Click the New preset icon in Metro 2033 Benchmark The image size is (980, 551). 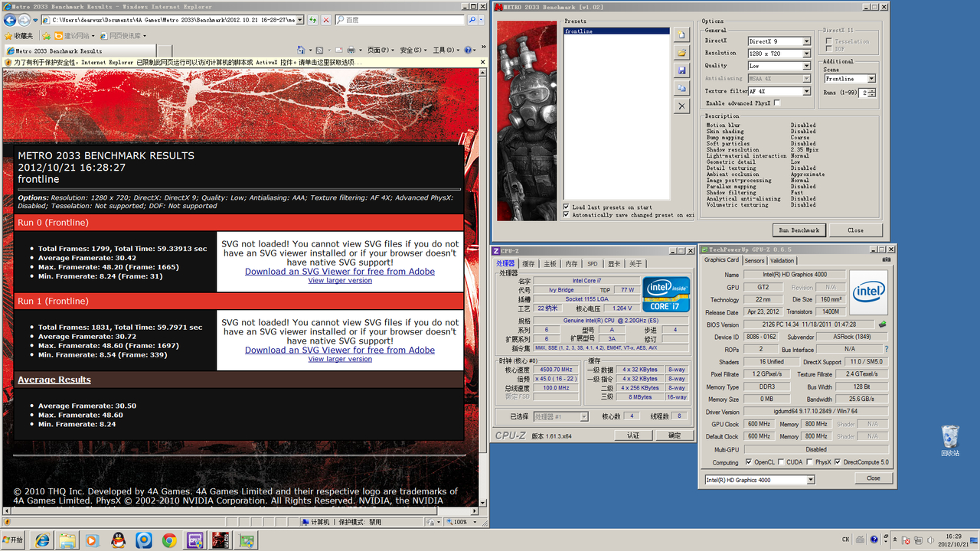pyautogui.click(x=681, y=35)
